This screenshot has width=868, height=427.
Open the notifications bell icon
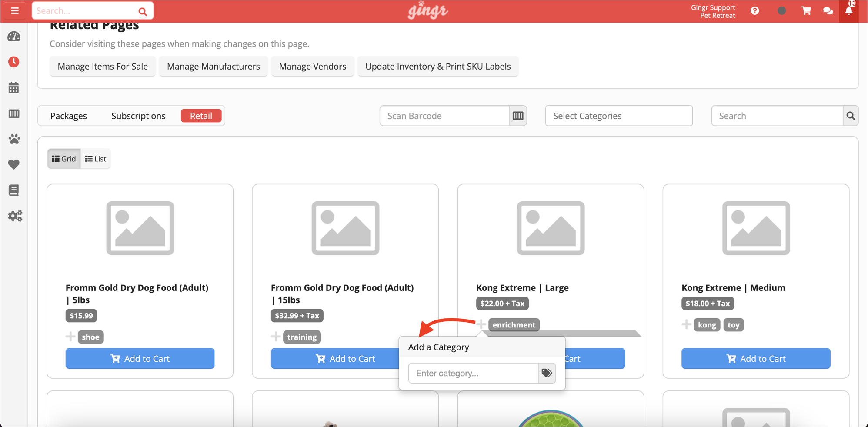coord(849,10)
